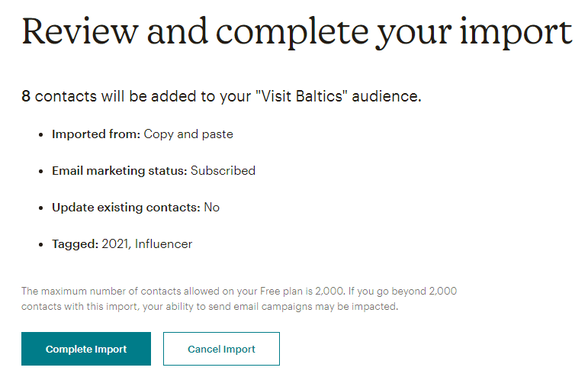Click the "2,000" contact limit number
The height and width of the screenshot is (390, 588).
329,292
